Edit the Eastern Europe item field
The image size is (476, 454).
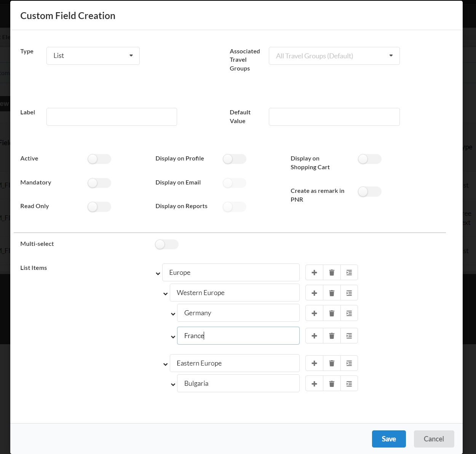point(235,363)
